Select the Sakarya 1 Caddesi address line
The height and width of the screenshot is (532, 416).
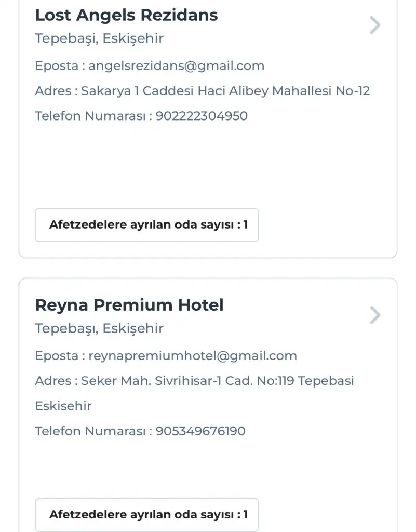[225, 91]
